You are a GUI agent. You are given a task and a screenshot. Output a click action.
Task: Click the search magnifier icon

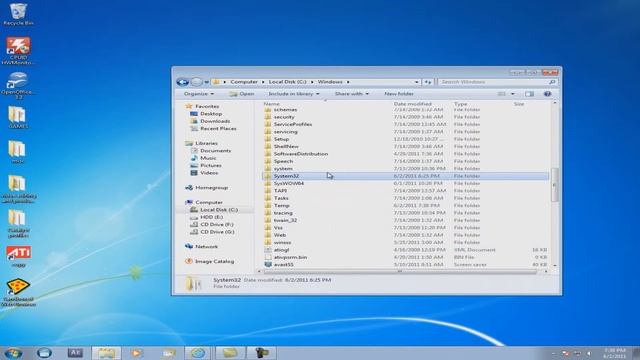tap(552, 82)
